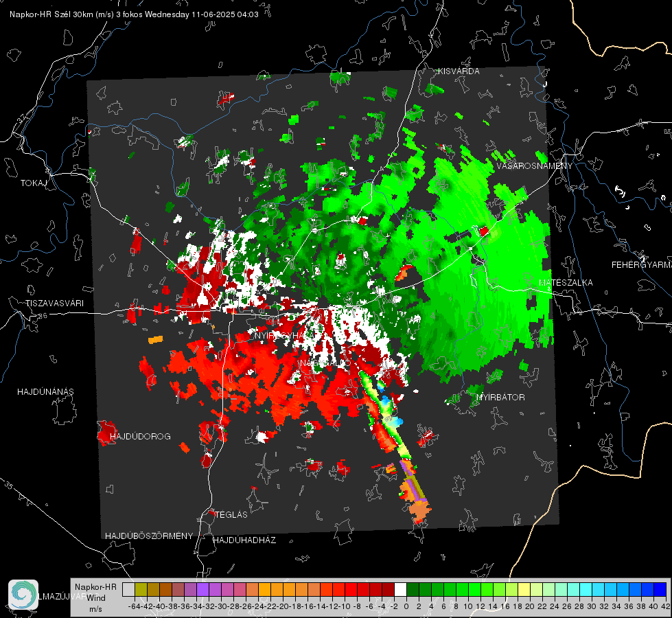Pick the bright green swatch between 10 and 12
Image resolution: width=672 pixels, height=618 pixels.
pyautogui.click(x=475, y=589)
